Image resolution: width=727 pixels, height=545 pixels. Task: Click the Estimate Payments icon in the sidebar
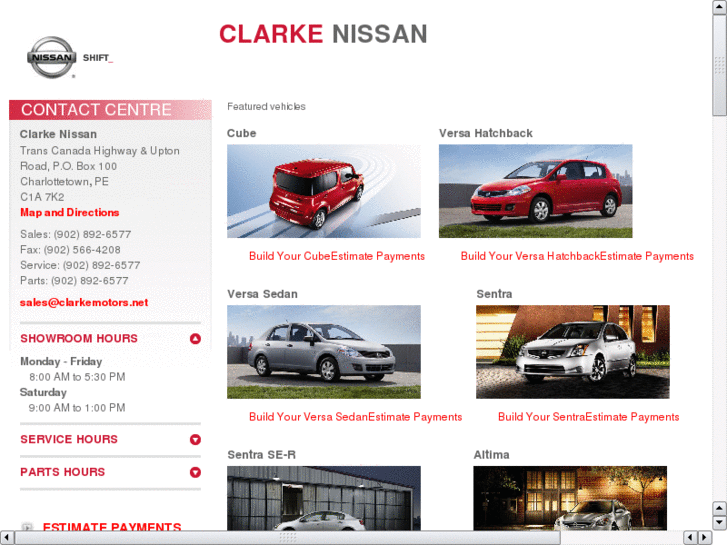click(x=27, y=526)
